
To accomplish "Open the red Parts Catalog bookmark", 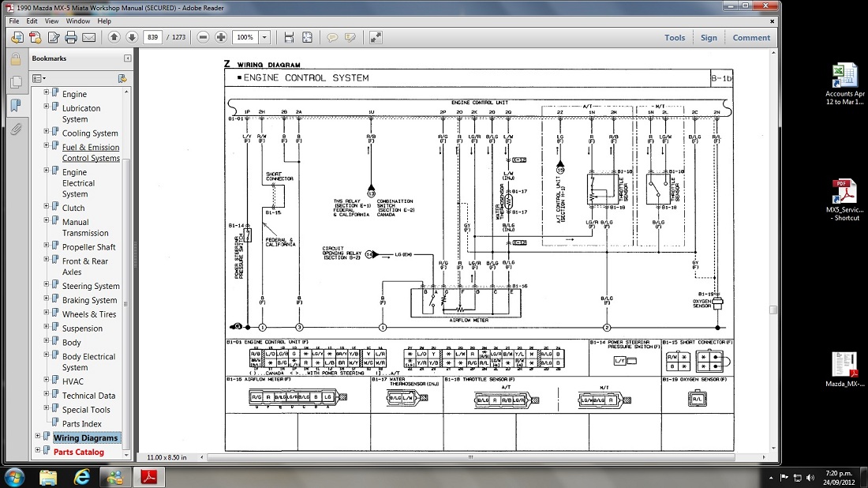I will [x=79, y=452].
